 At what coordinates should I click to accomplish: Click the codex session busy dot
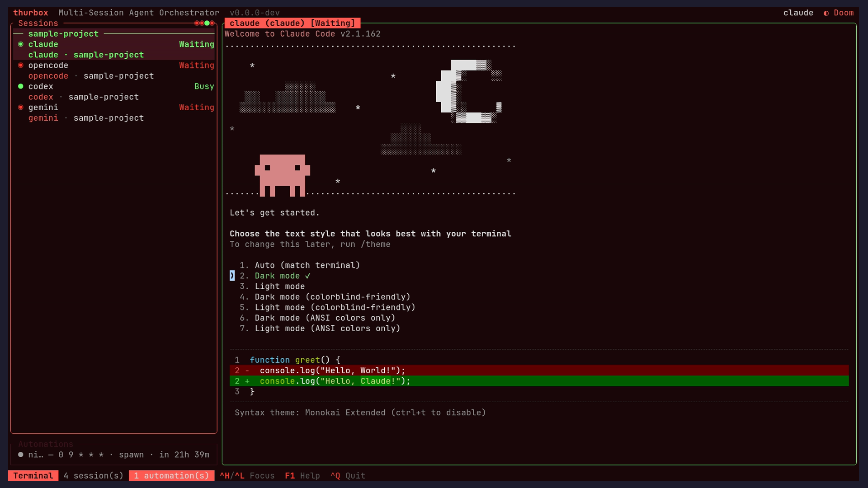20,86
